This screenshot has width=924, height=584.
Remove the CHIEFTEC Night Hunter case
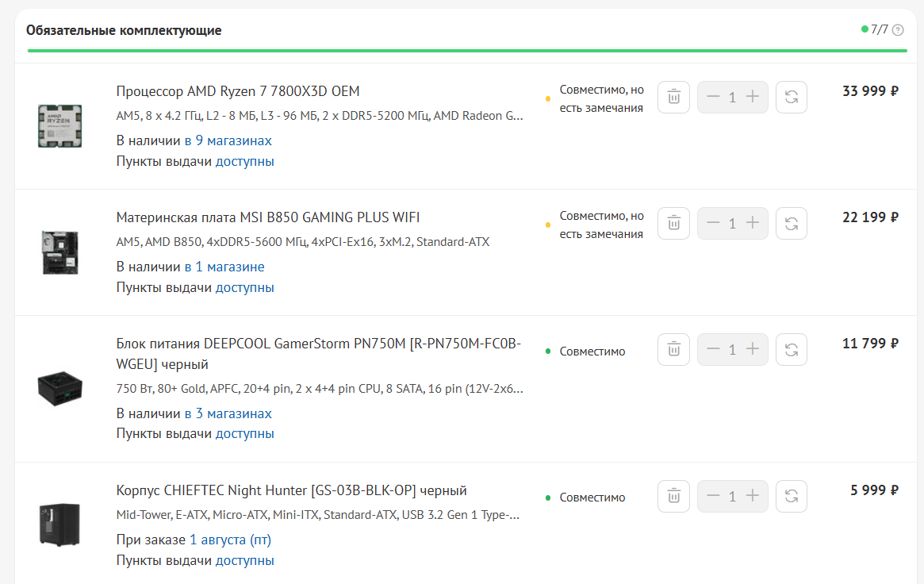point(673,496)
